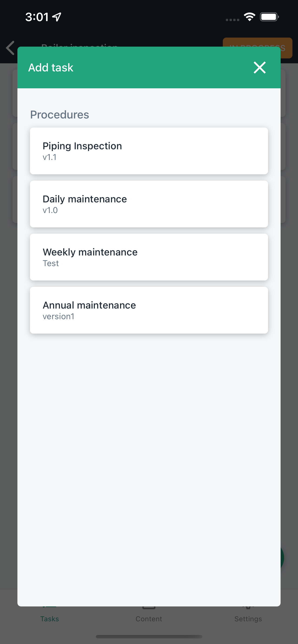Pick the Weekly maintenance procedure

(149, 257)
